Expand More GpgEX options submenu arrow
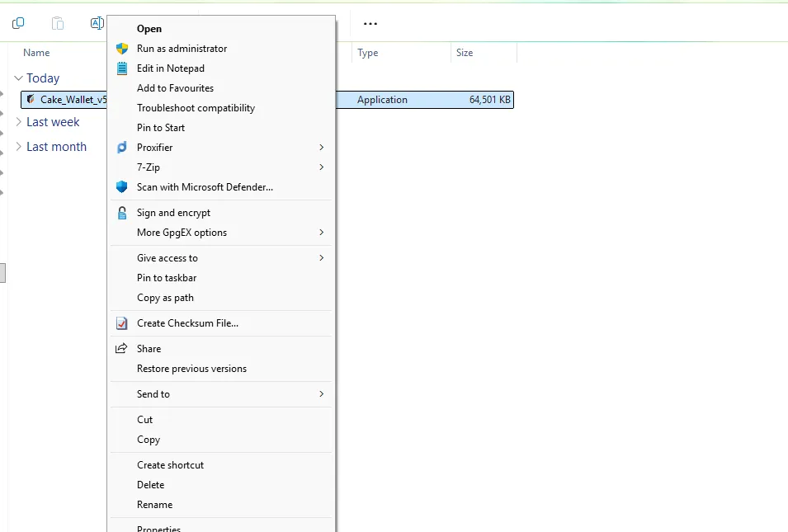 pyautogui.click(x=322, y=232)
